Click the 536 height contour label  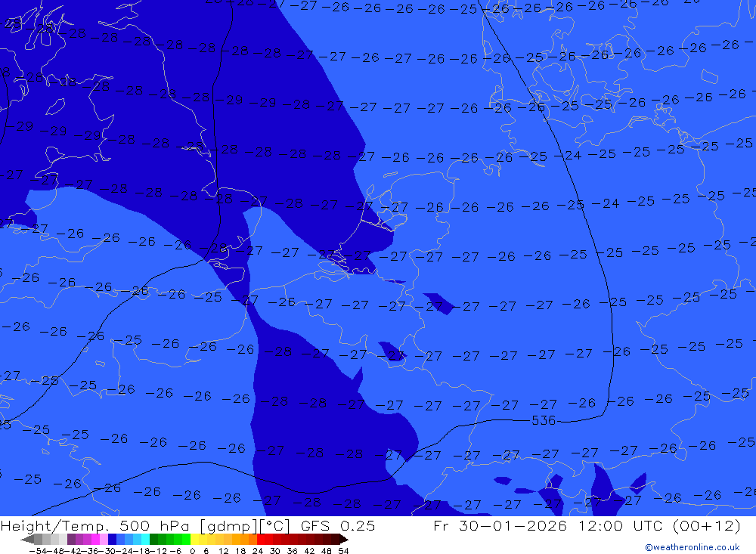pyautogui.click(x=544, y=421)
